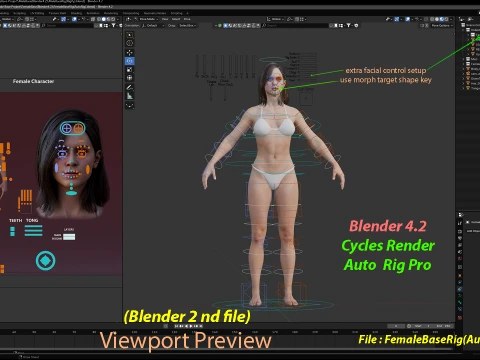The width and height of the screenshot is (480, 360).
Task: Click the white Layers switch in rig picker
Action: (x=69, y=237)
